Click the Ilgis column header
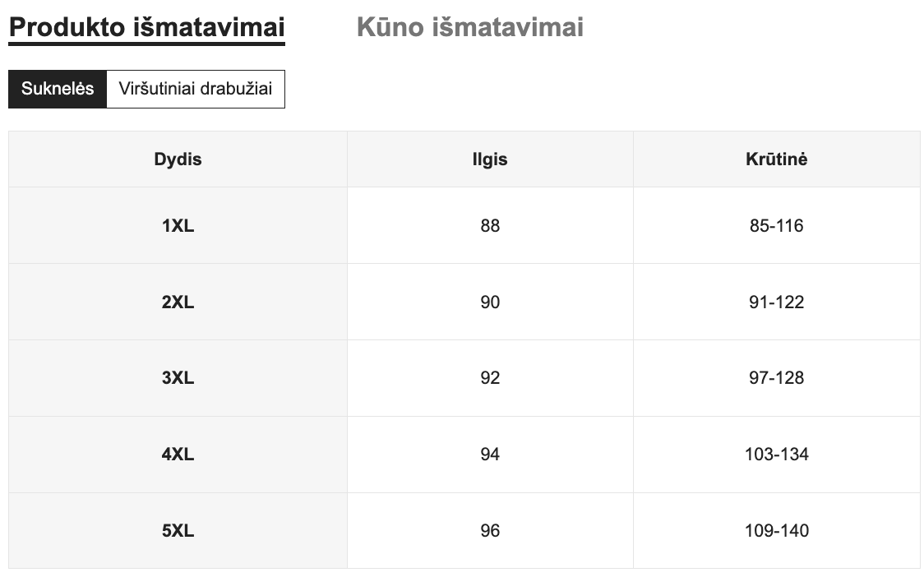This screenshot has height=577, width=924. click(490, 159)
